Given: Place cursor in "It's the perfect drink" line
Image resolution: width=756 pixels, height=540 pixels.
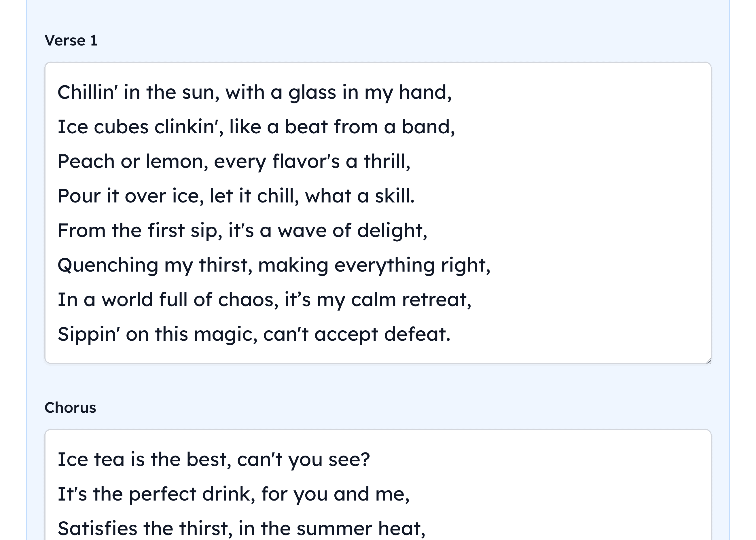Looking at the screenshot, I should [233, 494].
